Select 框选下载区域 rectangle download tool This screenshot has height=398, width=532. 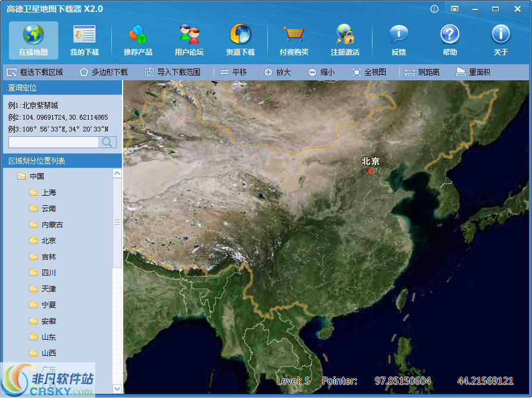pos(35,72)
